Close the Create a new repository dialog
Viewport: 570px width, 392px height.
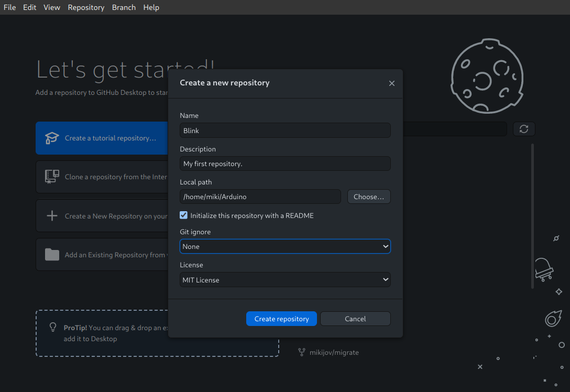click(x=391, y=83)
